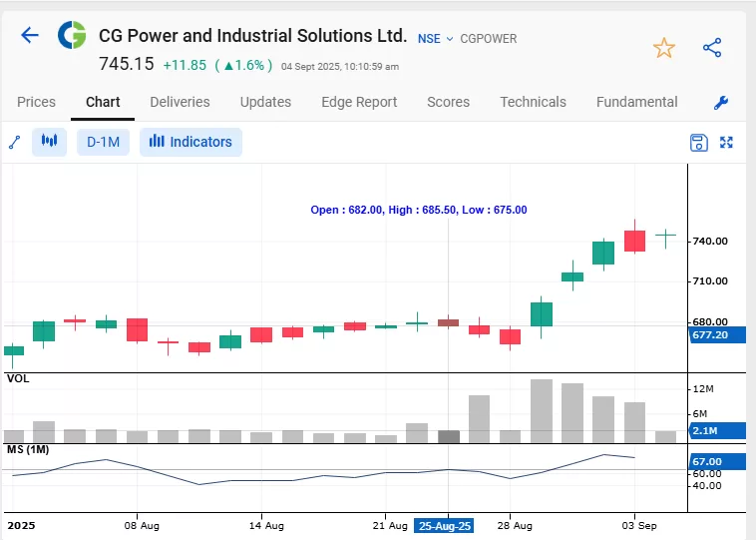
Task: Open the Indicators menu
Action: point(190,142)
